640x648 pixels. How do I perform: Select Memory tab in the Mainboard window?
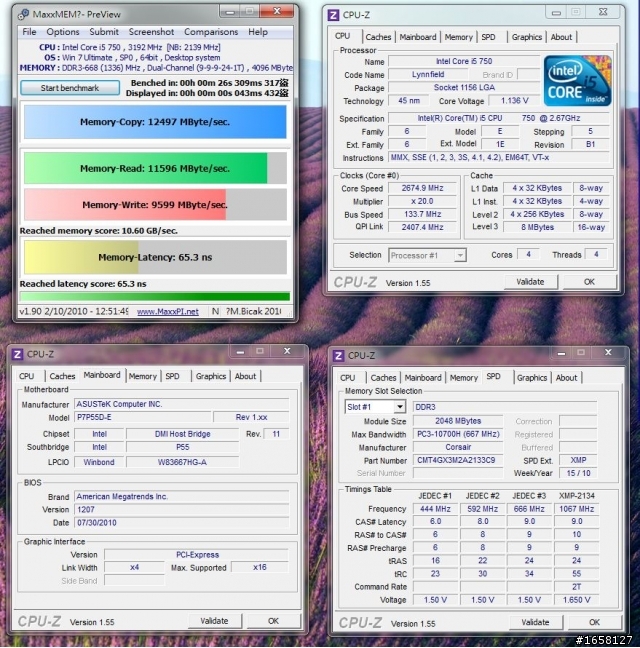pyautogui.click(x=143, y=376)
